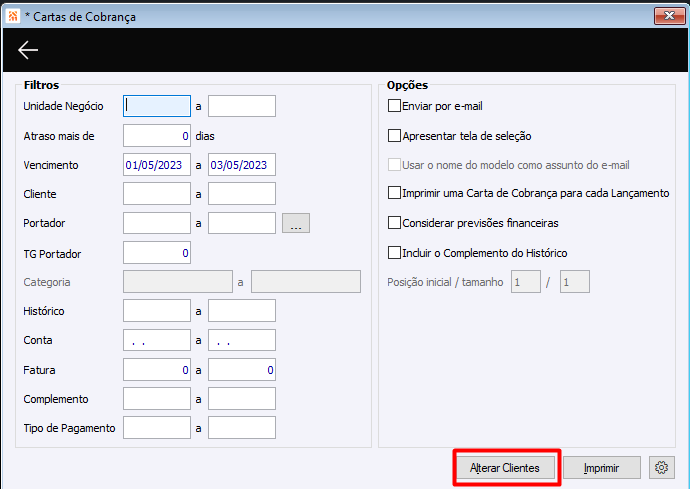Click the tamanho field after the slash
This screenshot has height=489, width=690.
(575, 282)
